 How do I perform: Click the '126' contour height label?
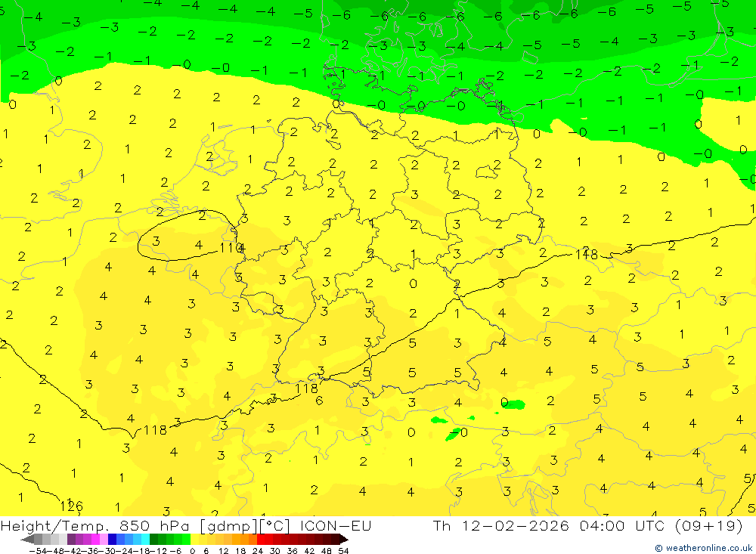pyautogui.click(x=71, y=506)
